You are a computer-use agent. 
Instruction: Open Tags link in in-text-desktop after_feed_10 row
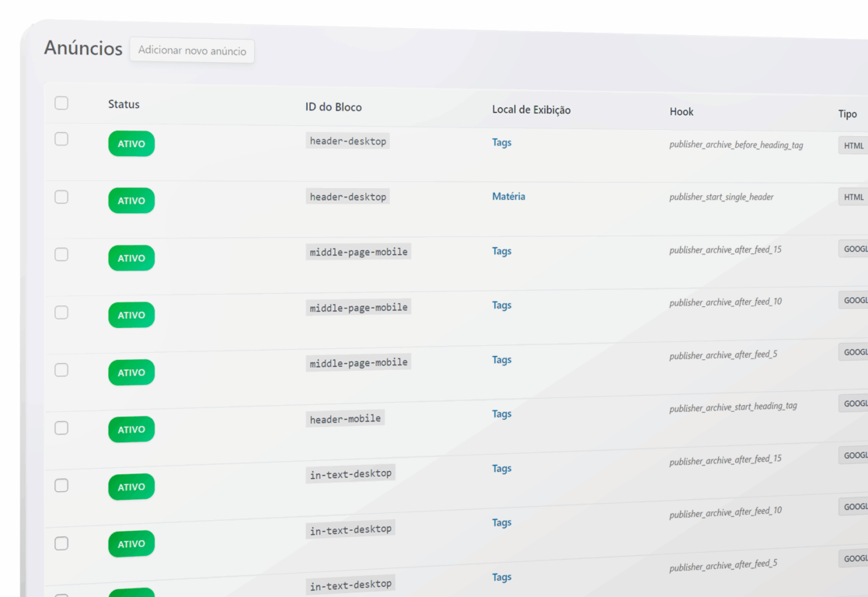pos(501,523)
